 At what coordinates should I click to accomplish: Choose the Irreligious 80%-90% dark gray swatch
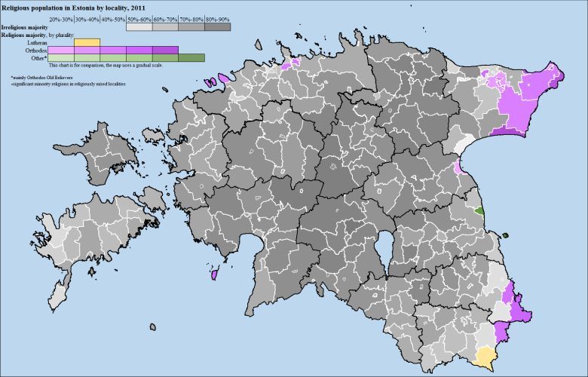(x=217, y=26)
